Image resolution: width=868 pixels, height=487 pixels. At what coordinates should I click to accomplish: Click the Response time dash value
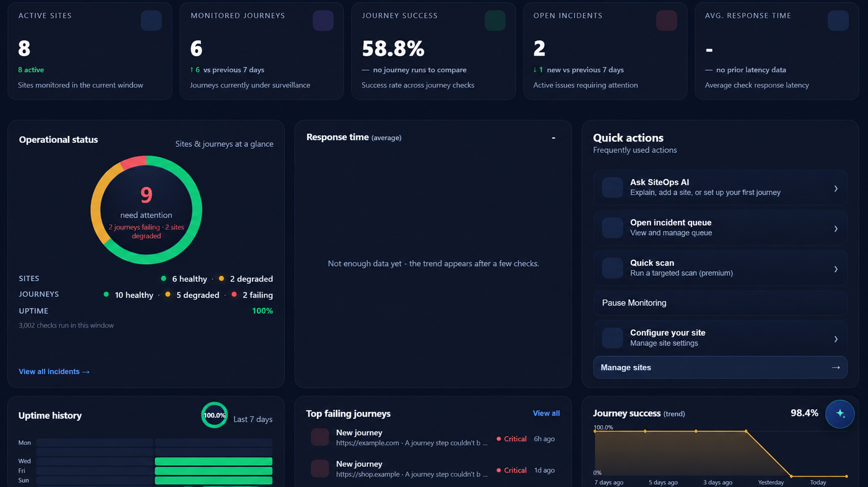point(553,137)
